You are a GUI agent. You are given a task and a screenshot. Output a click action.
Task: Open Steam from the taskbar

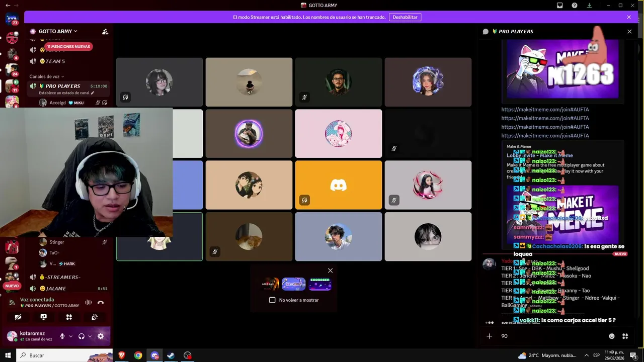(171, 355)
